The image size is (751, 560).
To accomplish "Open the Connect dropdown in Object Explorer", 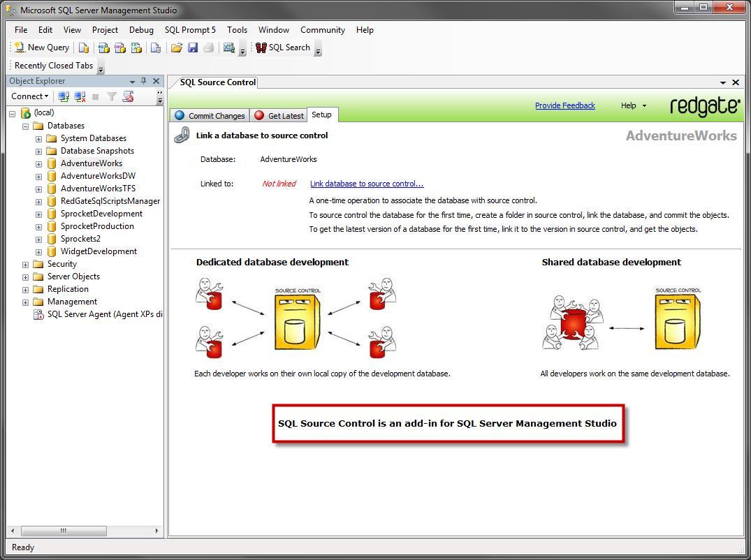I will [x=29, y=96].
